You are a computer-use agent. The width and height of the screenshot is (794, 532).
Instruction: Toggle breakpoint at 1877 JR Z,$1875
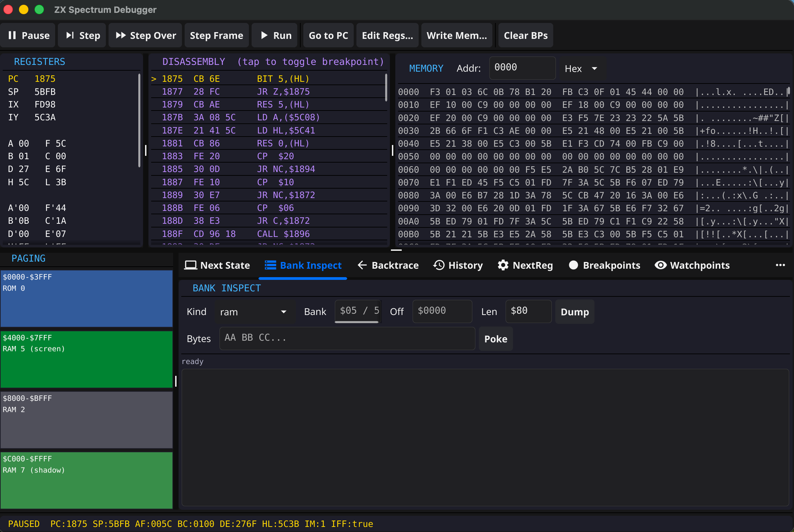pos(269,92)
